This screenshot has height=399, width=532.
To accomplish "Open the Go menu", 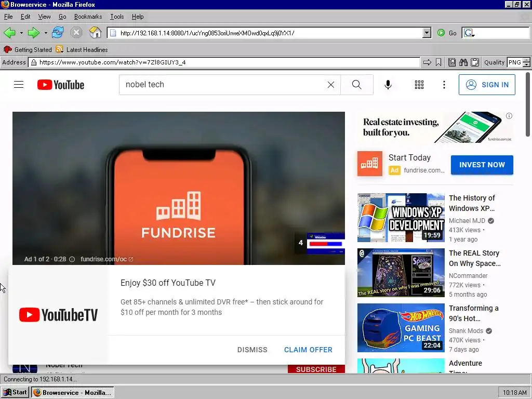I will click(x=62, y=17).
